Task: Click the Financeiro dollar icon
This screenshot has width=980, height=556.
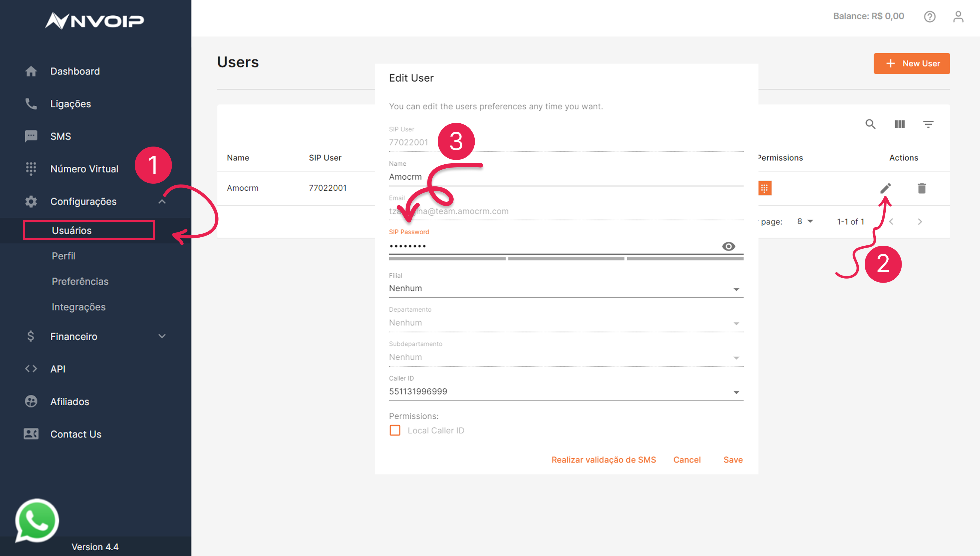Action: point(31,336)
